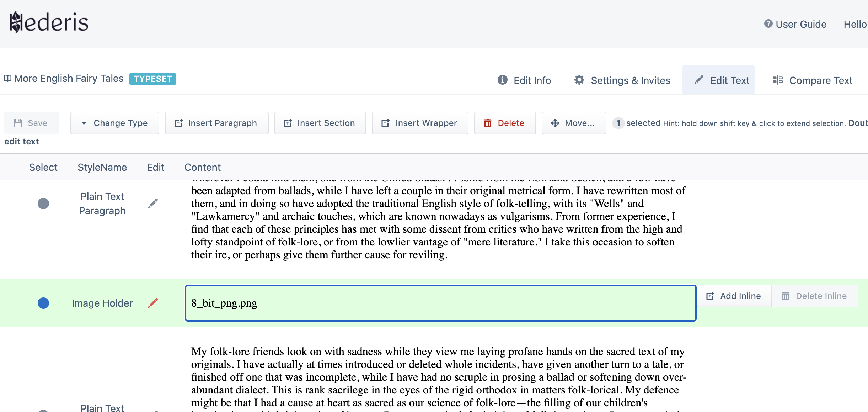Switch to the Edit Text tab
This screenshot has height=412, width=868.
pos(718,80)
